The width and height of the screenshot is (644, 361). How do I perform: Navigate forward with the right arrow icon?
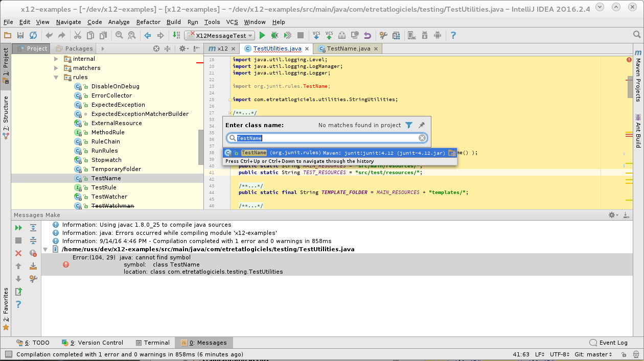pos(160,35)
